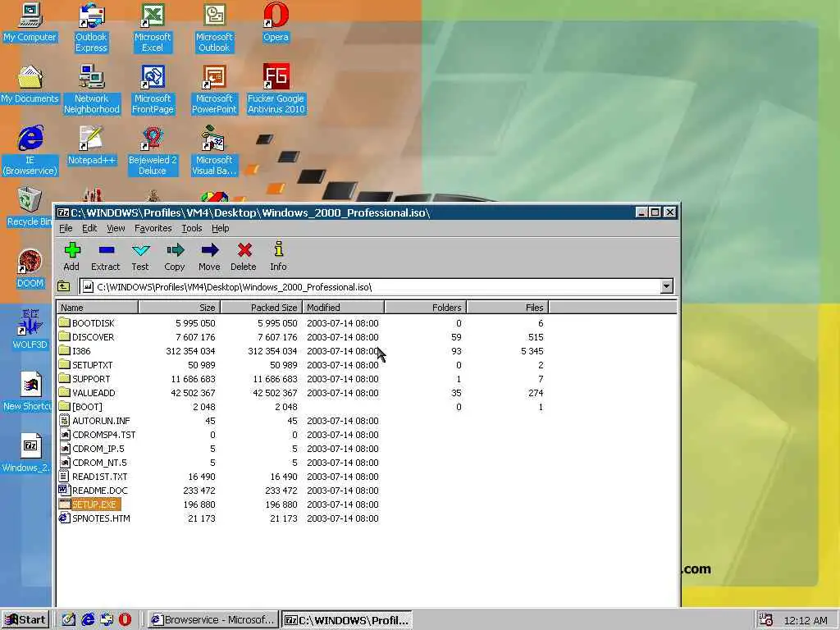Open the Tools menu
Image resolution: width=840 pixels, height=630 pixels.
point(192,228)
